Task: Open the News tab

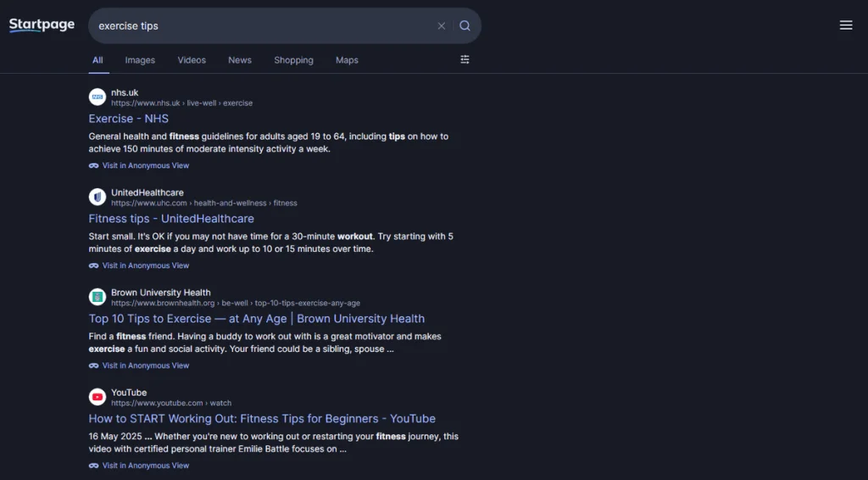Action: point(240,60)
